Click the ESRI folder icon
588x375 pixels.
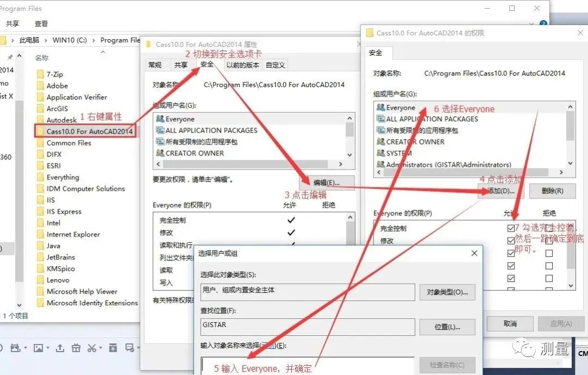click(40, 166)
